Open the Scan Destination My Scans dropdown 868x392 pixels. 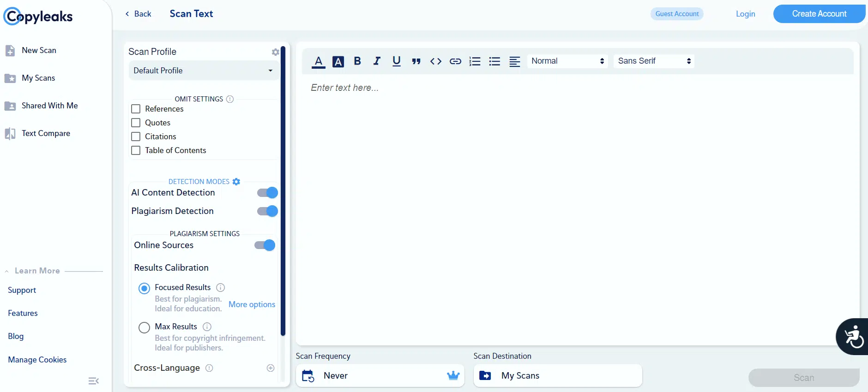558,375
